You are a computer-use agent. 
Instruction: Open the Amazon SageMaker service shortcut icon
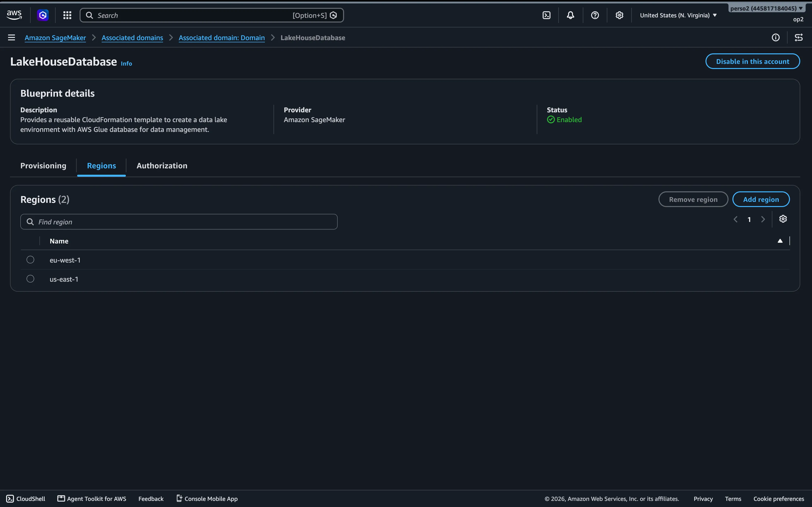point(43,15)
